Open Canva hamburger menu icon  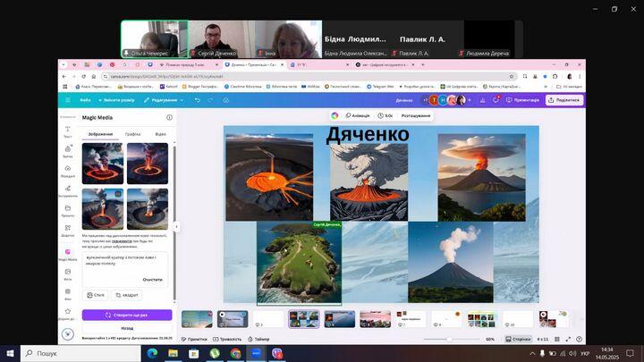click(x=68, y=100)
